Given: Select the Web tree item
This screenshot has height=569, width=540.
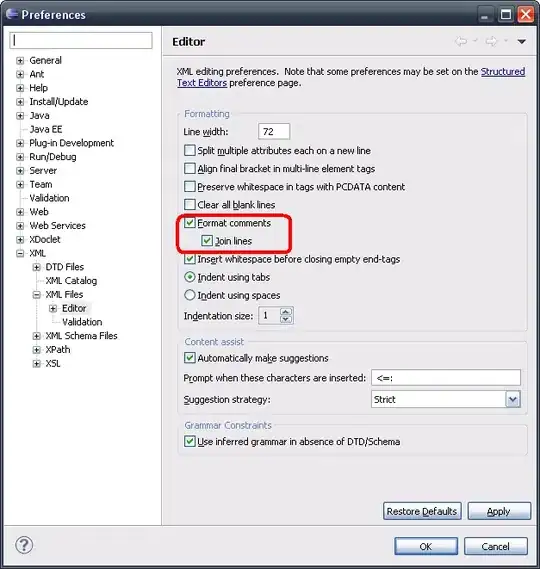Looking at the screenshot, I should [x=39, y=212].
